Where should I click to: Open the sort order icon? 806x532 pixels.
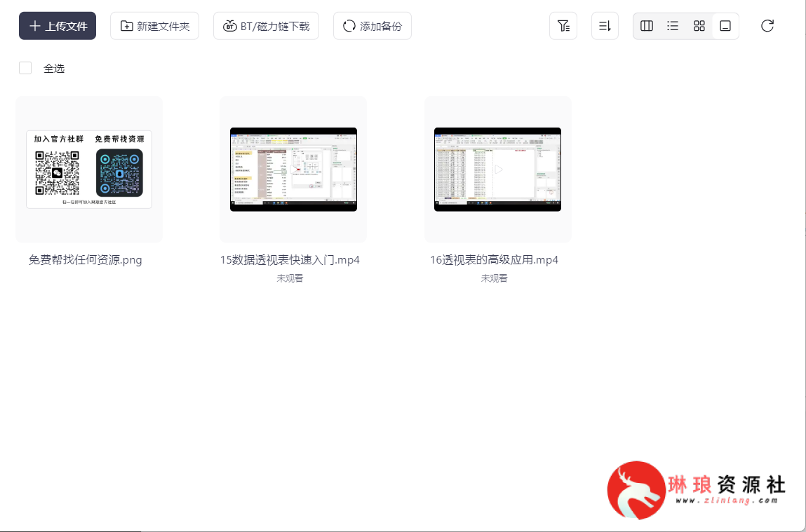[x=605, y=26]
